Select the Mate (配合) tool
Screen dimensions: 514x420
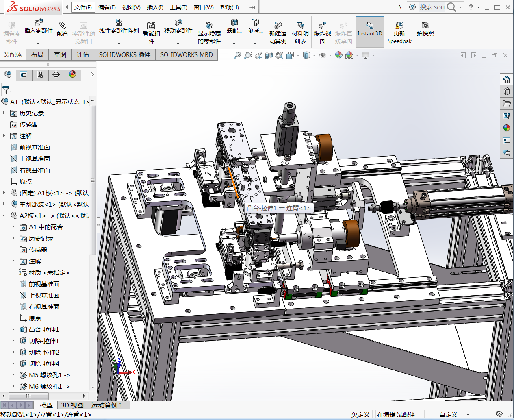click(x=62, y=28)
